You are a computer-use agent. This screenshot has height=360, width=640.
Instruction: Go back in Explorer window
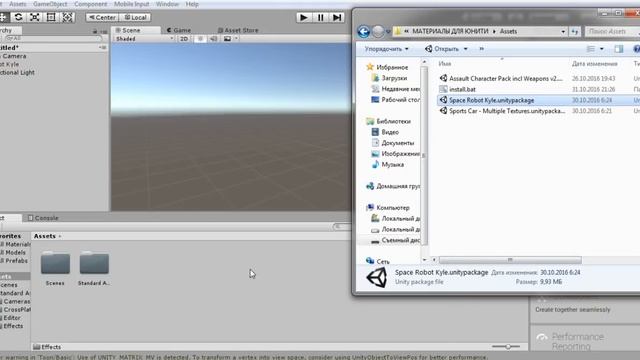click(x=363, y=31)
